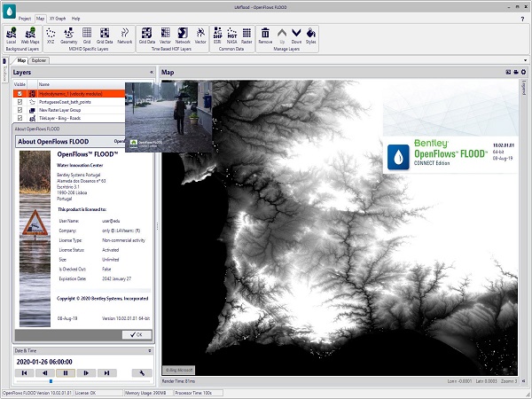Add a Local background layer
This screenshot has height=399, width=532.
tap(12, 35)
